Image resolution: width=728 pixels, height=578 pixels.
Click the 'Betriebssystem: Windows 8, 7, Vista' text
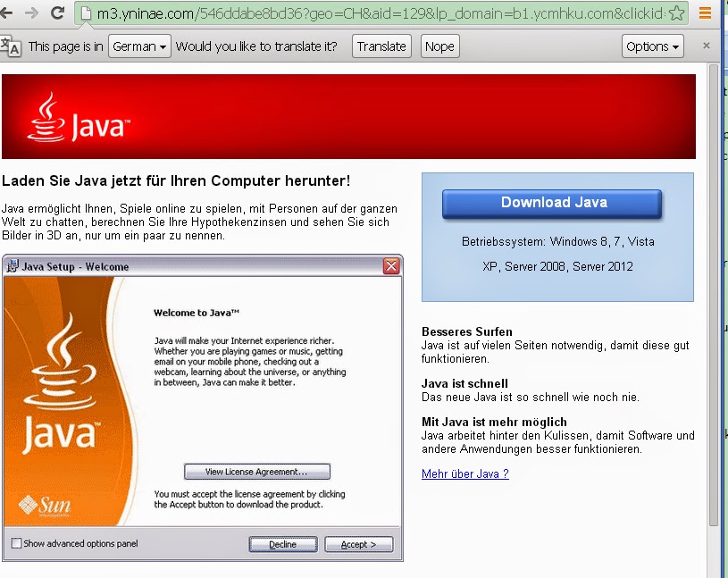click(x=558, y=242)
